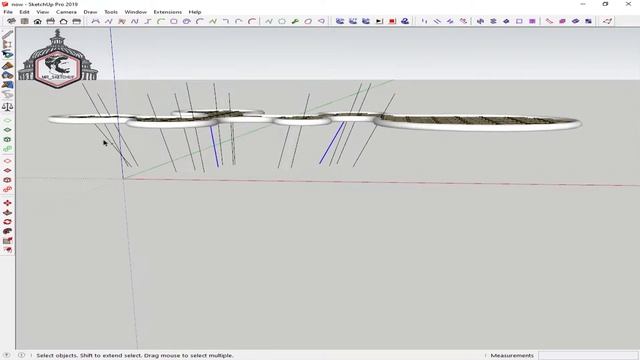The image size is (640, 360).
Task: Click the second round status bar icon
Action: coord(21,356)
